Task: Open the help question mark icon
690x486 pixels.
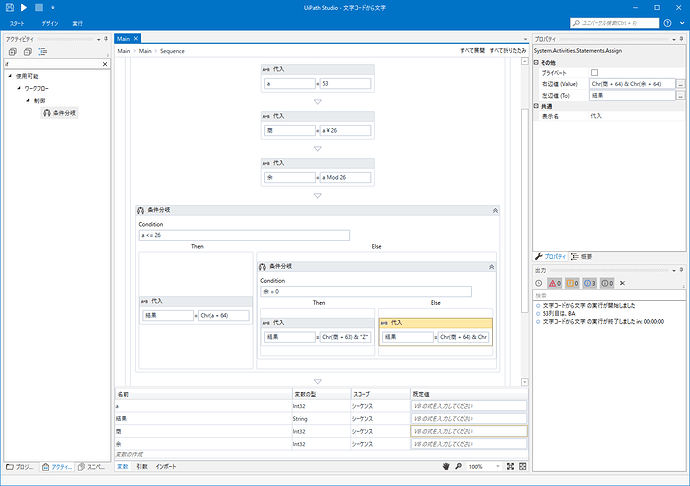Action: coord(667,23)
